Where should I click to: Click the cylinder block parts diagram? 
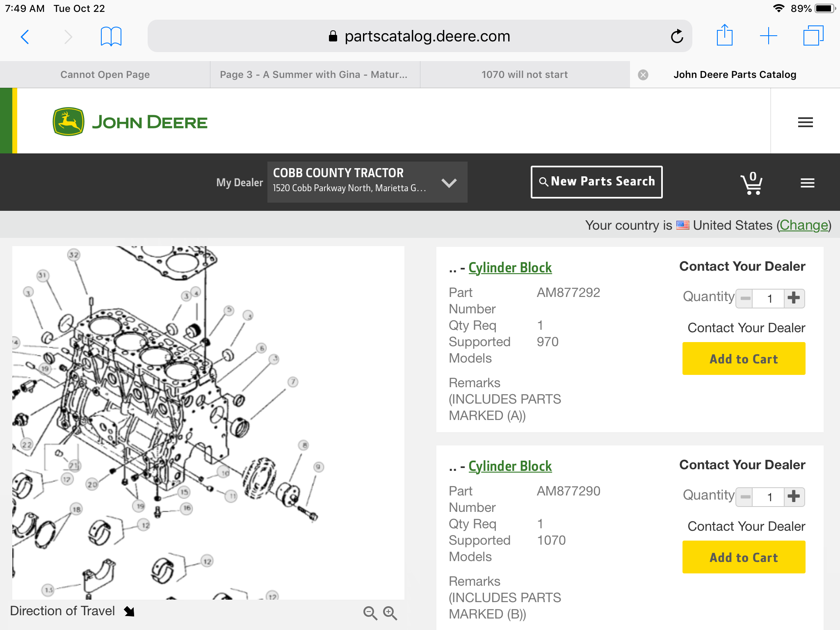[208, 422]
